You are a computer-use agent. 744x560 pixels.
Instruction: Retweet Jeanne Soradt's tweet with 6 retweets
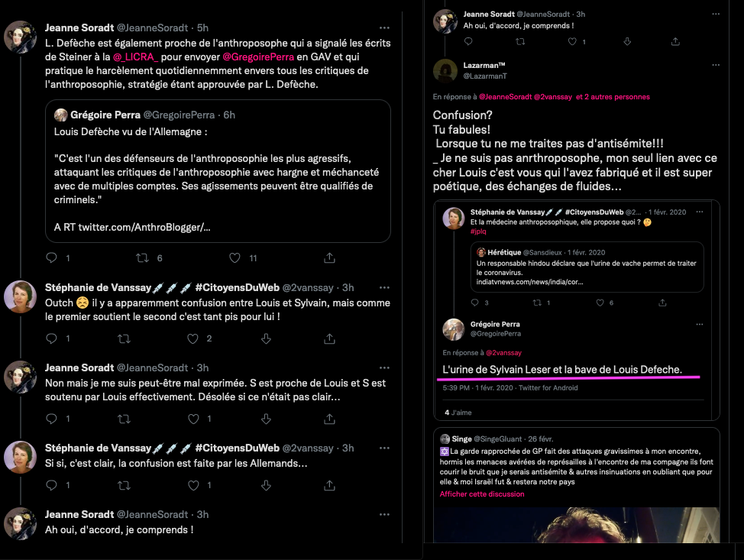(142, 257)
